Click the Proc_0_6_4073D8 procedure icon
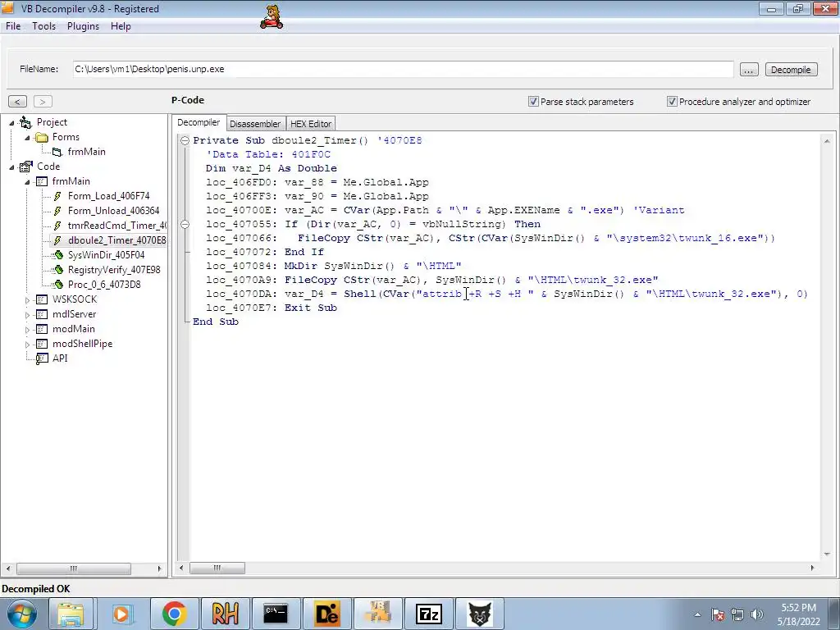This screenshot has width=840, height=630. pos(58,285)
